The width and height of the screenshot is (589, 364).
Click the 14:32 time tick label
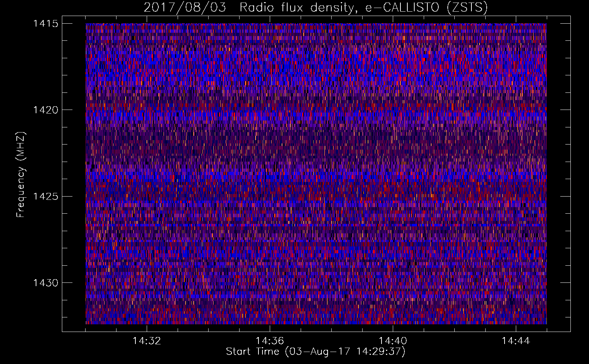point(147,341)
